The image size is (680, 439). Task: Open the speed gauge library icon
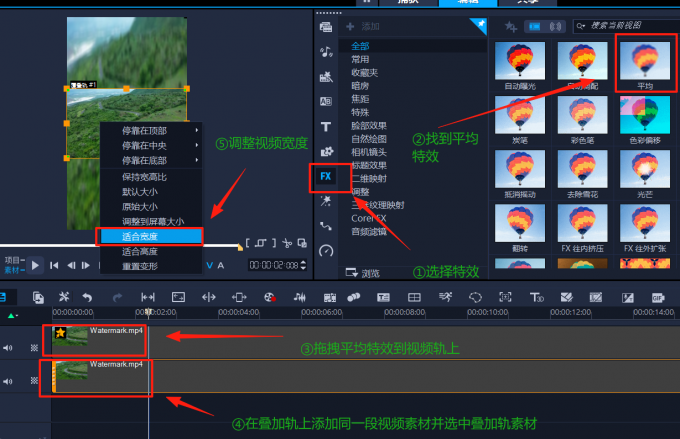326,251
